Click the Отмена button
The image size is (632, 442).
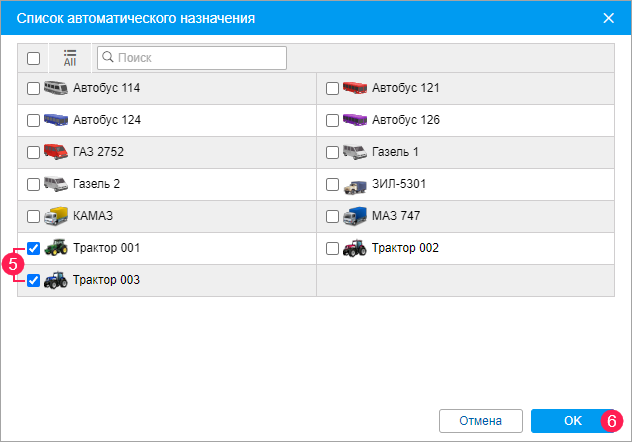point(482,419)
